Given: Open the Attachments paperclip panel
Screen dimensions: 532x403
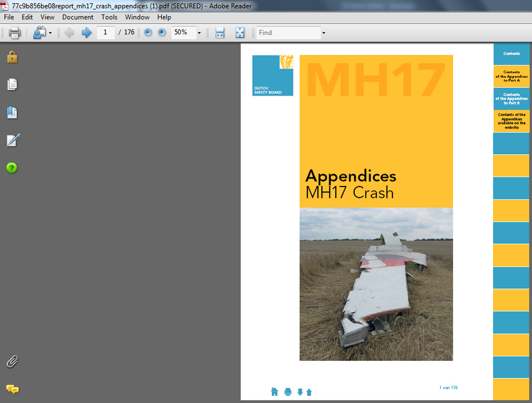Looking at the screenshot, I should pos(12,362).
